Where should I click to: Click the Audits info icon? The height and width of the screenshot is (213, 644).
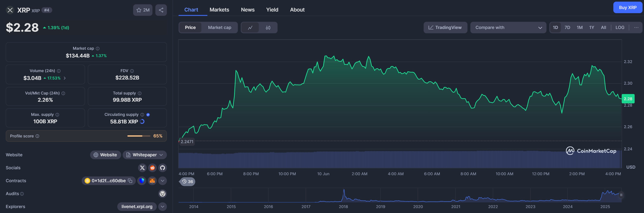22,194
